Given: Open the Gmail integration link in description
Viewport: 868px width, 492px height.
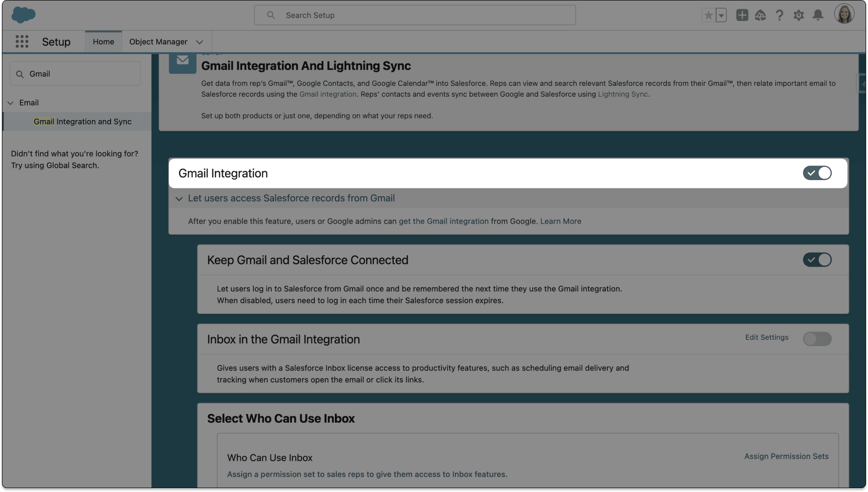Looking at the screenshot, I should point(328,94).
